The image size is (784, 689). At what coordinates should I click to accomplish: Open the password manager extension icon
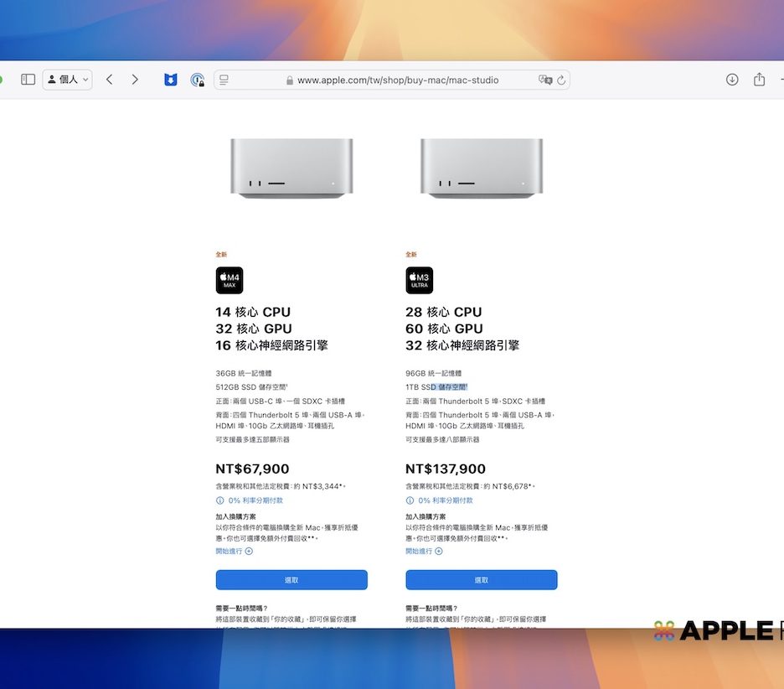coord(197,80)
